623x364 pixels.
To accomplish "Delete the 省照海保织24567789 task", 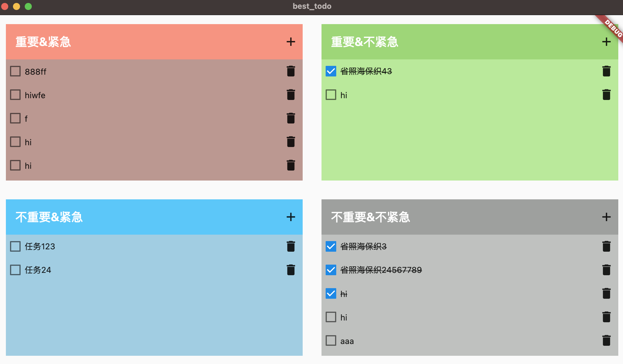I will 606,270.
